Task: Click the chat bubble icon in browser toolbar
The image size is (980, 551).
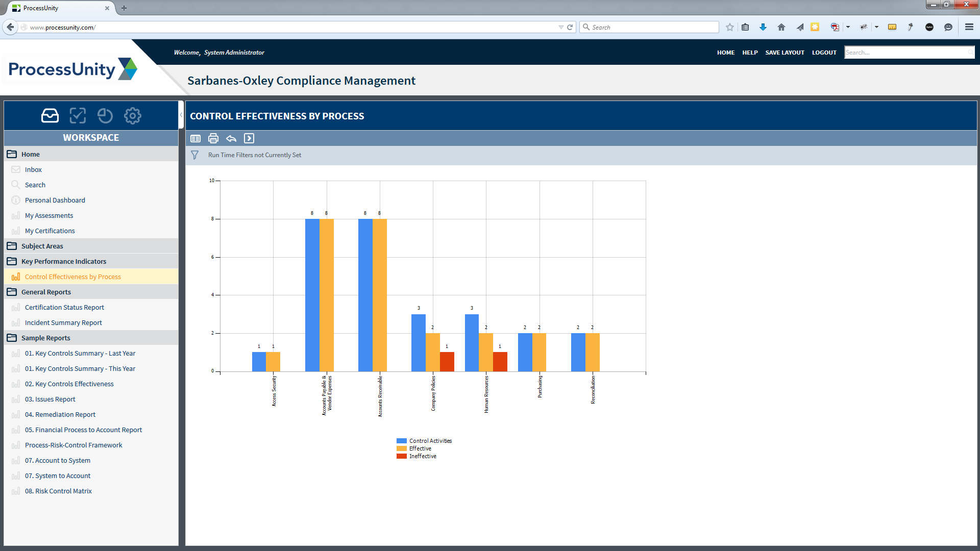Action: point(948,27)
